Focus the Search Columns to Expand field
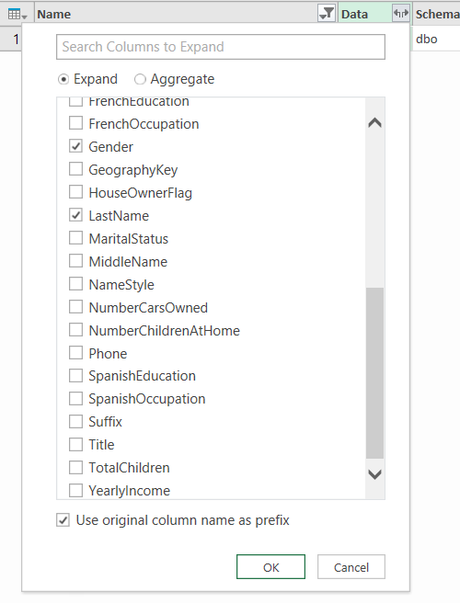This screenshot has height=603, width=460. pos(220,47)
